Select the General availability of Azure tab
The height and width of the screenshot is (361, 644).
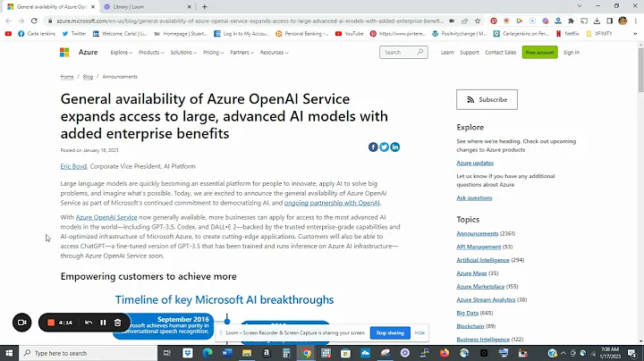[51, 6]
